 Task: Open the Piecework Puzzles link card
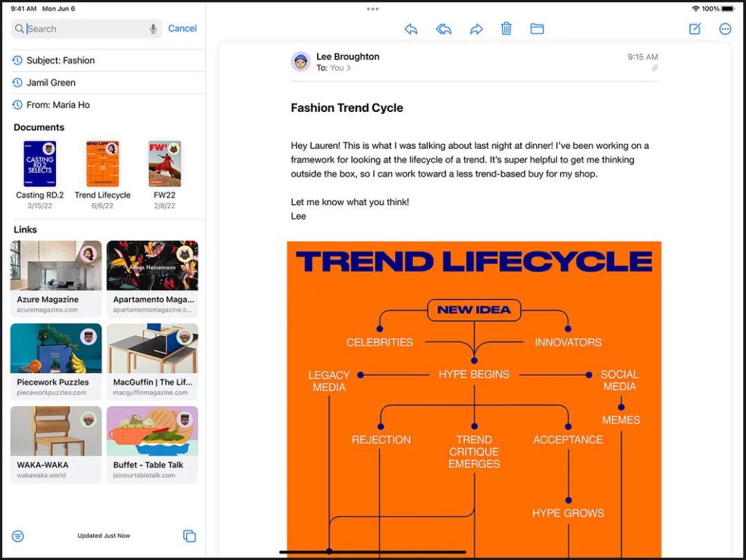tap(56, 362)
